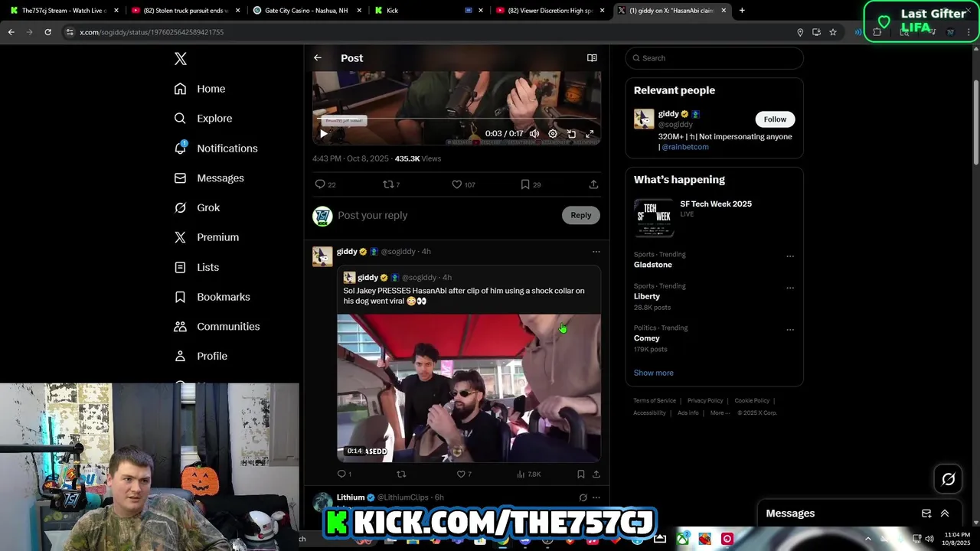
Task: Open more options for Liberty trend
Action: (x=790, y=288)
